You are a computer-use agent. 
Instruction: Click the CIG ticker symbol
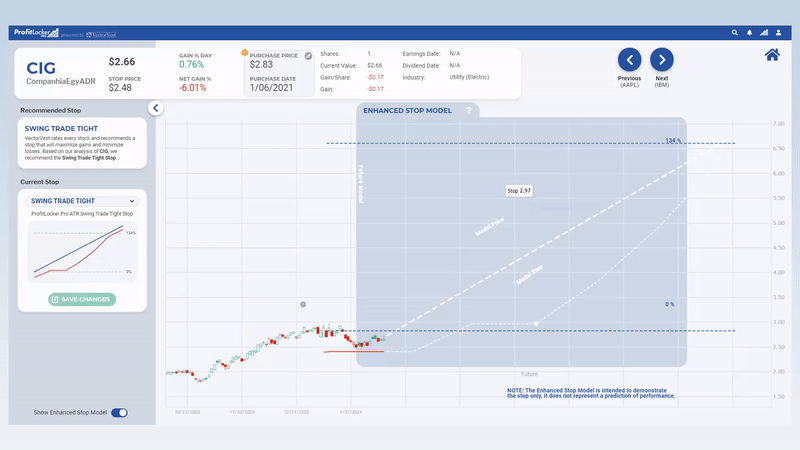click(41, 68)
